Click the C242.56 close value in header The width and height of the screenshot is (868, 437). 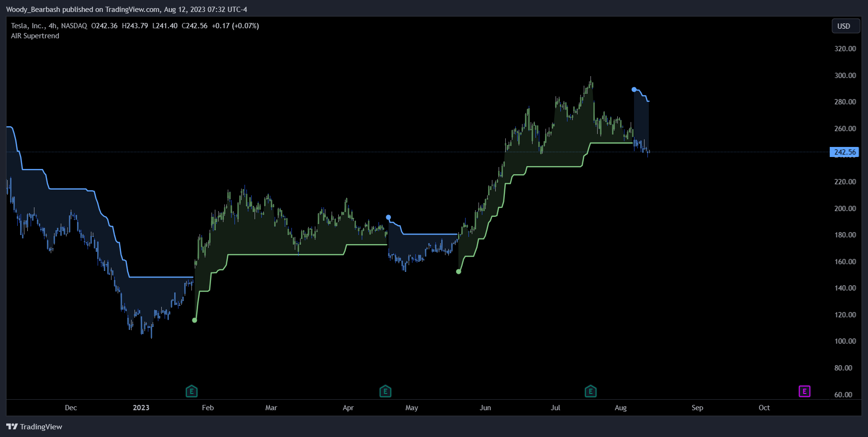click(x=195, y=26)
